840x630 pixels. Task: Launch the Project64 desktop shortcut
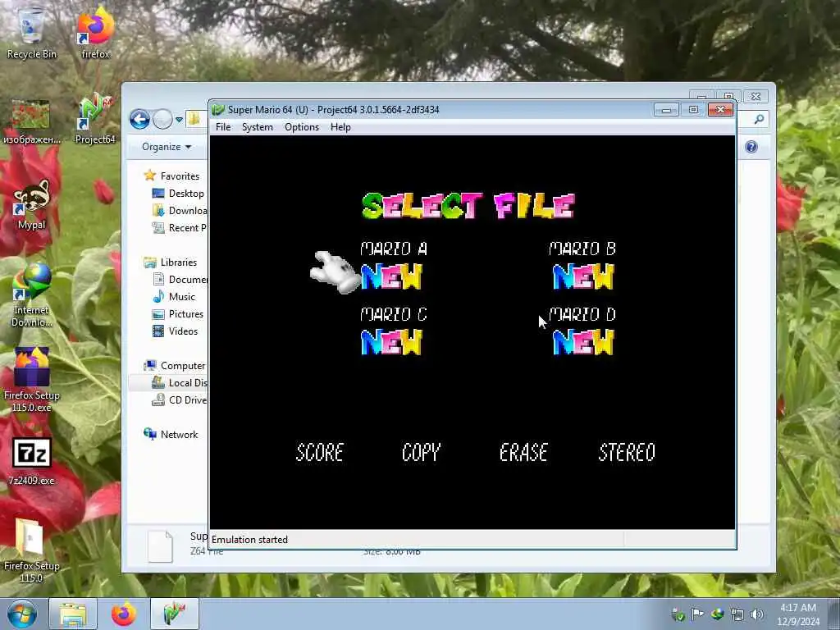point(95,119)
